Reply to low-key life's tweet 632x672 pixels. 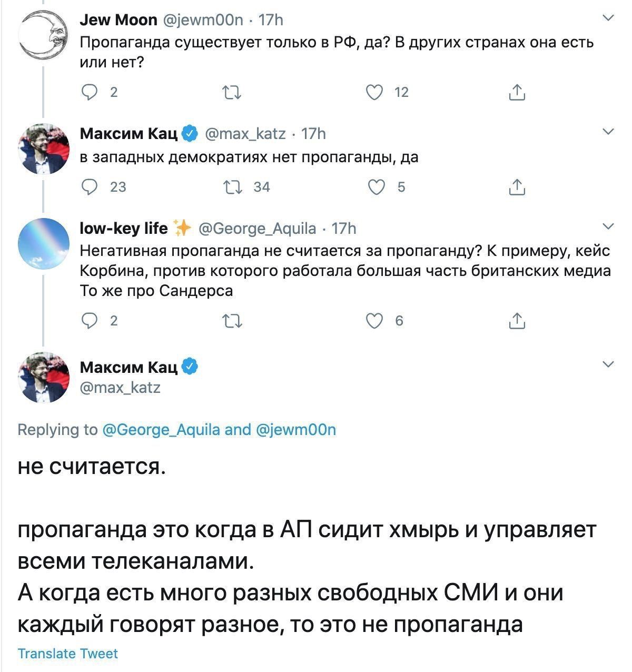click(x=90, y=320)
